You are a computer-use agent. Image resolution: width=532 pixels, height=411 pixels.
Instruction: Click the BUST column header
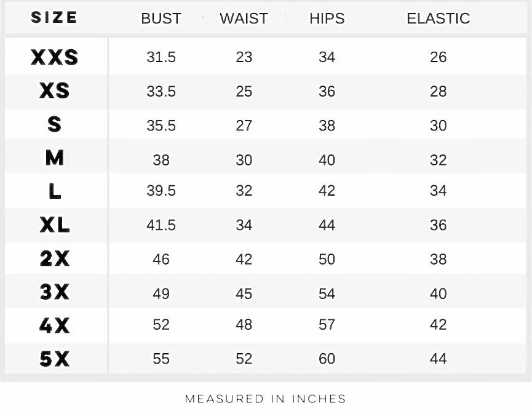coord(161,18)
